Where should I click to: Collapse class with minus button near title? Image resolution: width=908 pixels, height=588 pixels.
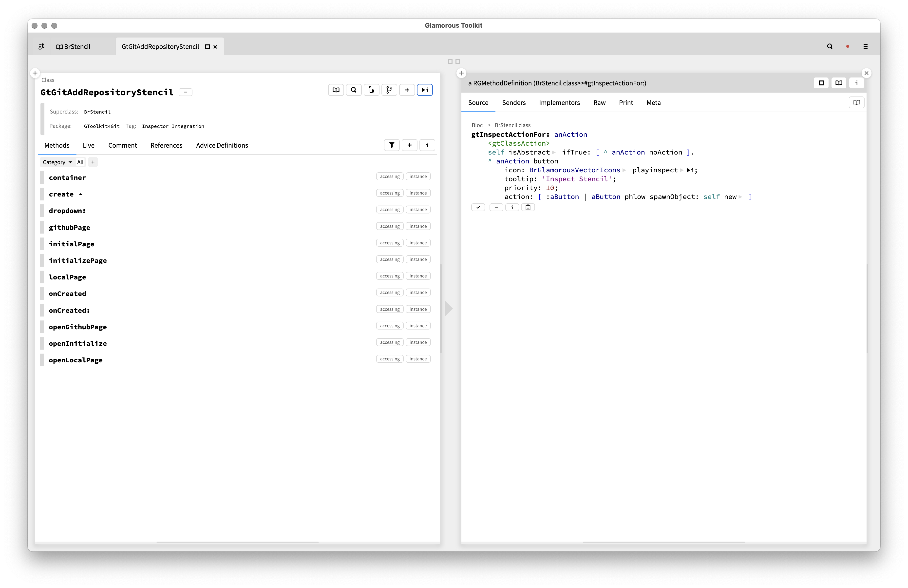[x=185, y=92]
